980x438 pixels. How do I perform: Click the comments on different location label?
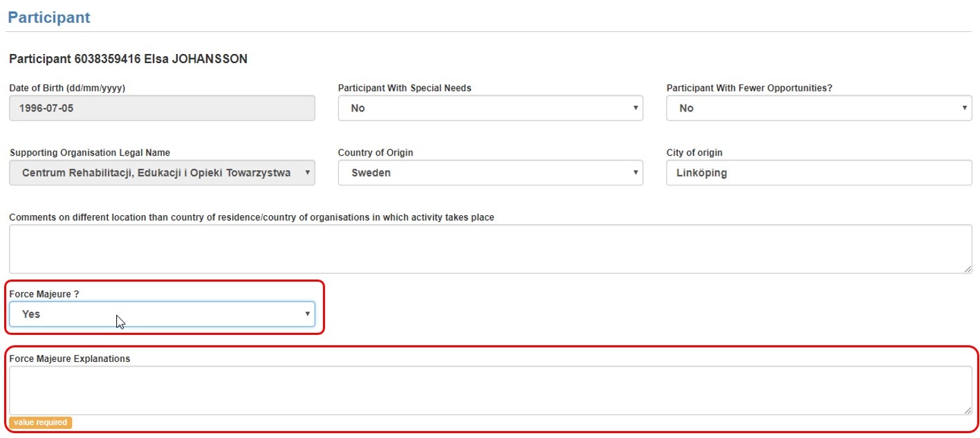pyautogui.click(x=252, y=217)
